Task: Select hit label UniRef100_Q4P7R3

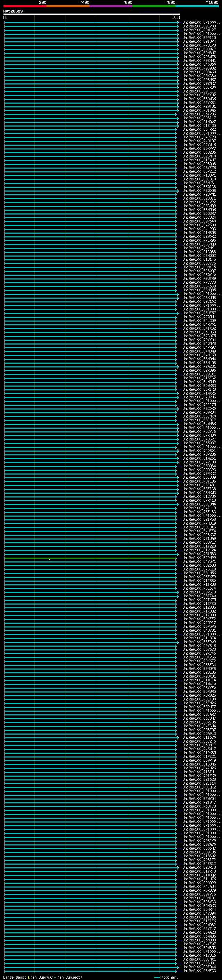Action: (199, 137)
